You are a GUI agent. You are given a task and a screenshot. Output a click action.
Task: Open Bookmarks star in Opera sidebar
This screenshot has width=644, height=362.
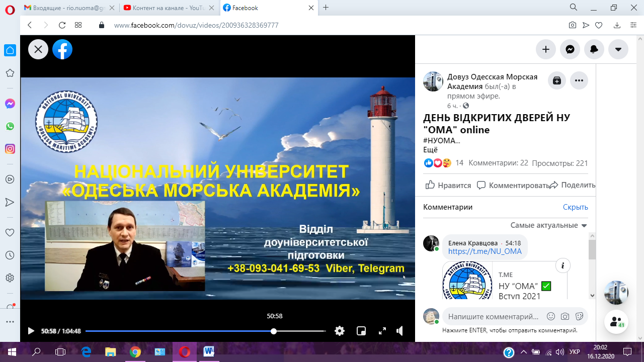click(x=10, y=73)
